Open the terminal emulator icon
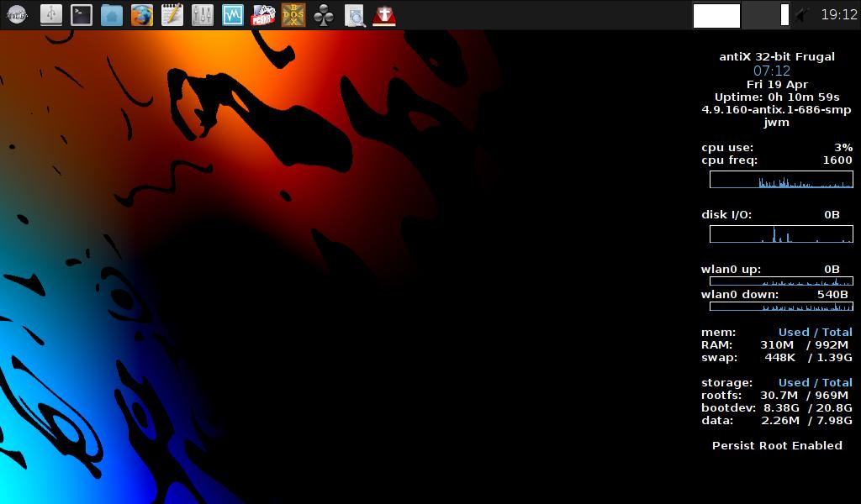Viewport: 861px width, 504px height. (x=82, y=15)
